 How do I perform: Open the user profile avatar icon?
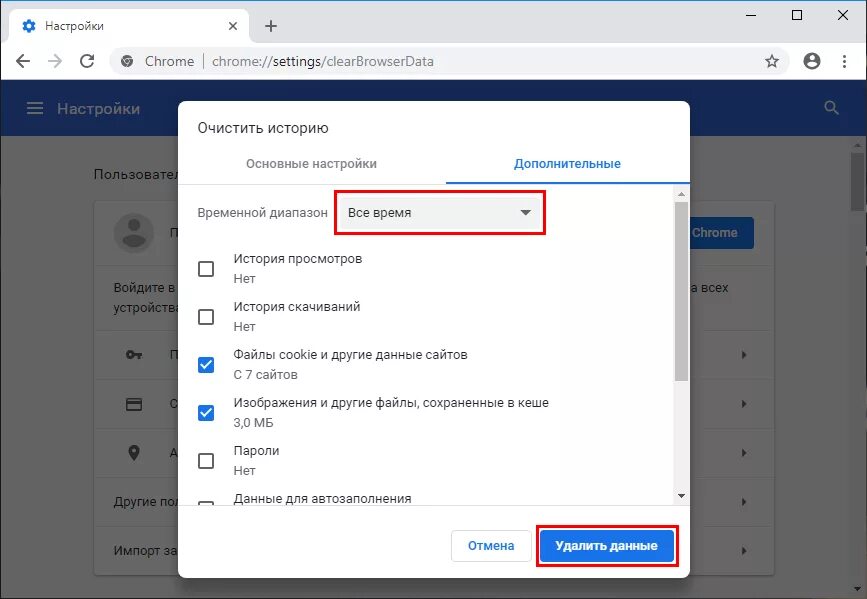(x=812, y=61)
